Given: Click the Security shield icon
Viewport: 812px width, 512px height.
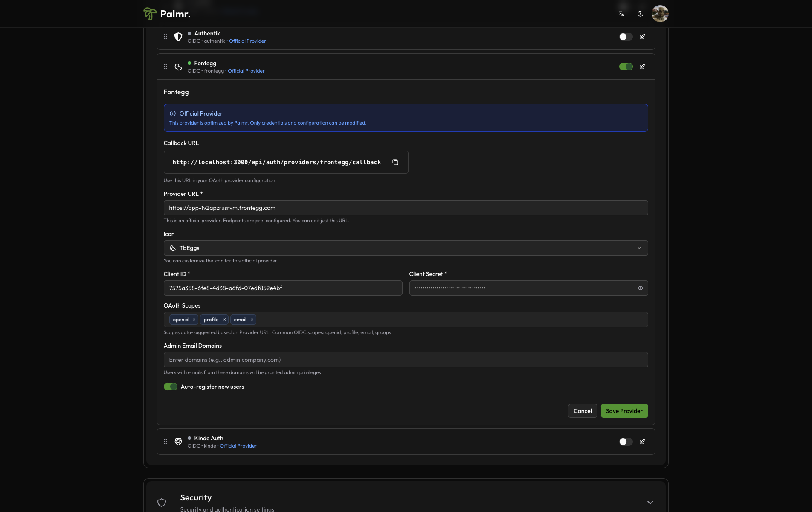Looking at the screenshot, I should click(162, 502).
